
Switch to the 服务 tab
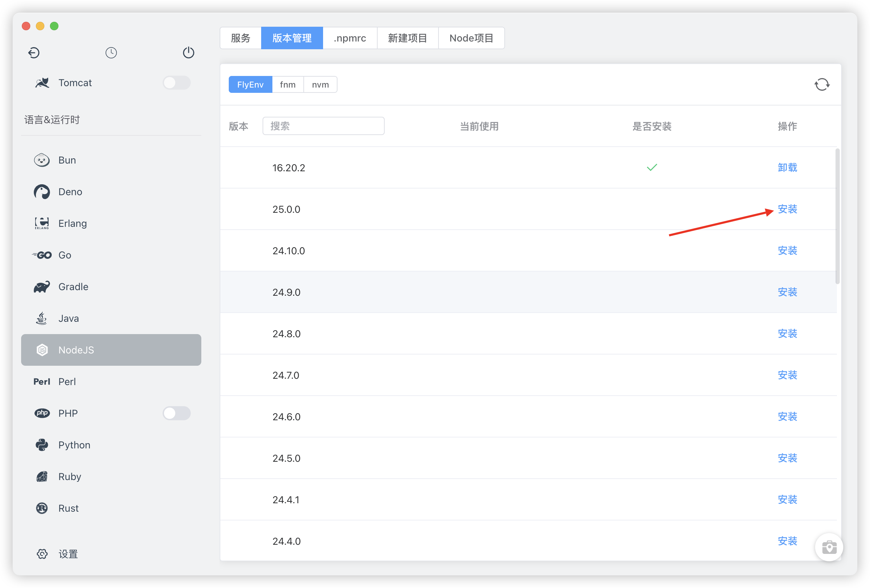point(240,38)
